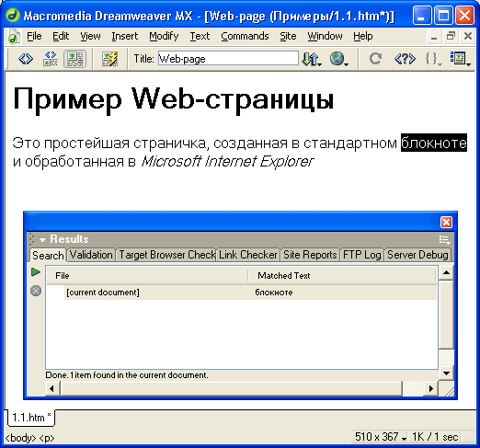The height and width of the screenshot is (448, 480).
Task: Click the gray Cancel stop icon
Action: (36, 291)
